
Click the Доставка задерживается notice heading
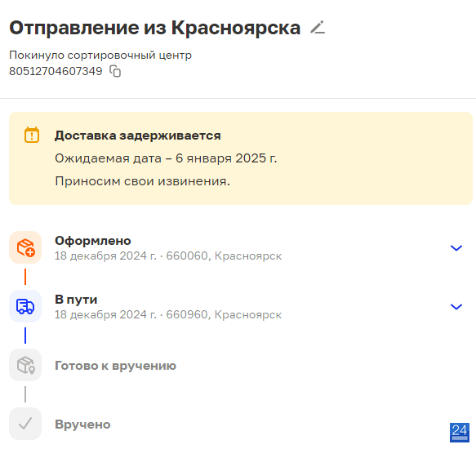point(138,136)
